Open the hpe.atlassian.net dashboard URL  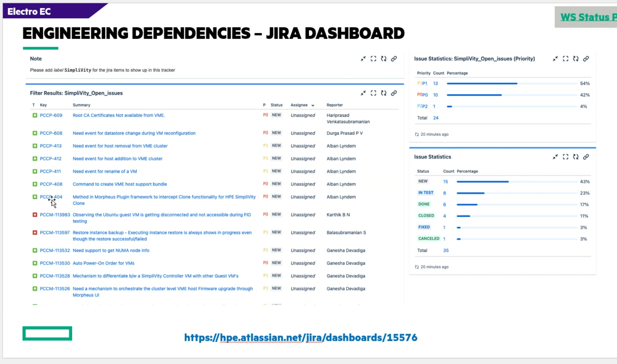tap(301, 338)
